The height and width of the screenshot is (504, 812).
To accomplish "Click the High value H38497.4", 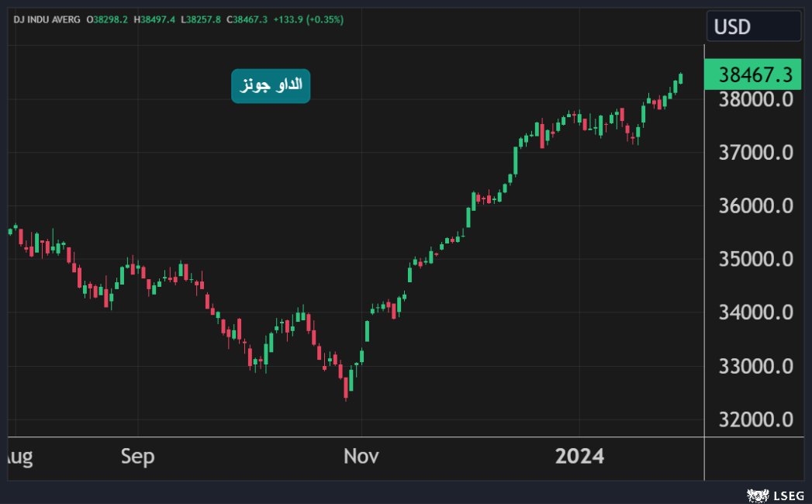I will pyautogui.click(x=155, y=19).
